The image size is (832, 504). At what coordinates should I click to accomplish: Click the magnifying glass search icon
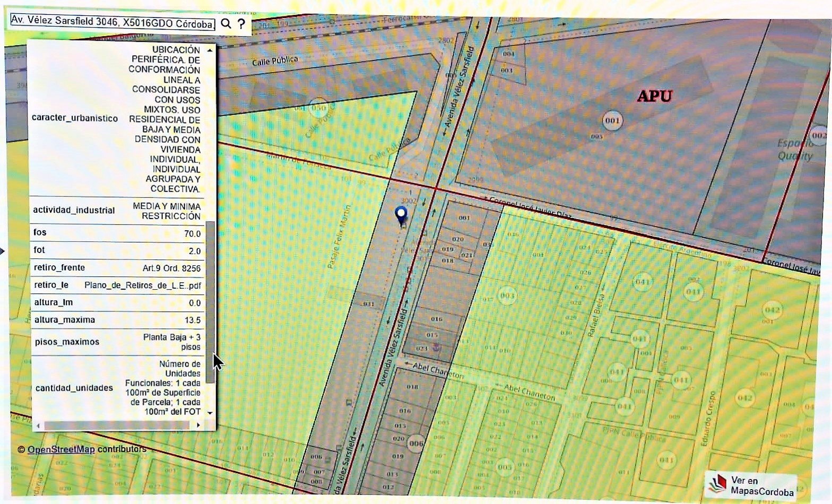(226, 23)
